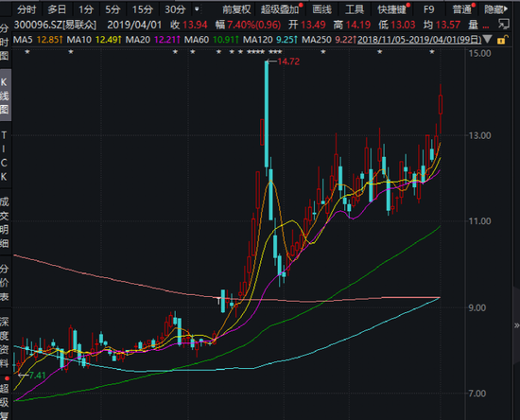Image resolution: width=520 pixels, height=420 pixels.
Task: Click the MA60 10.91 indicator label
Action: (x=211, y=40)
